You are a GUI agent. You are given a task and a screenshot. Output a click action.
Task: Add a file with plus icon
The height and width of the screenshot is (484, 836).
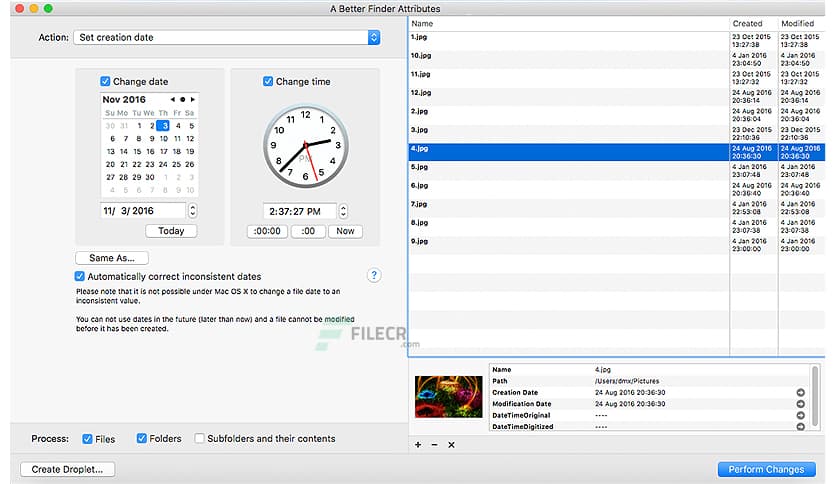click(x=418, y=445)
